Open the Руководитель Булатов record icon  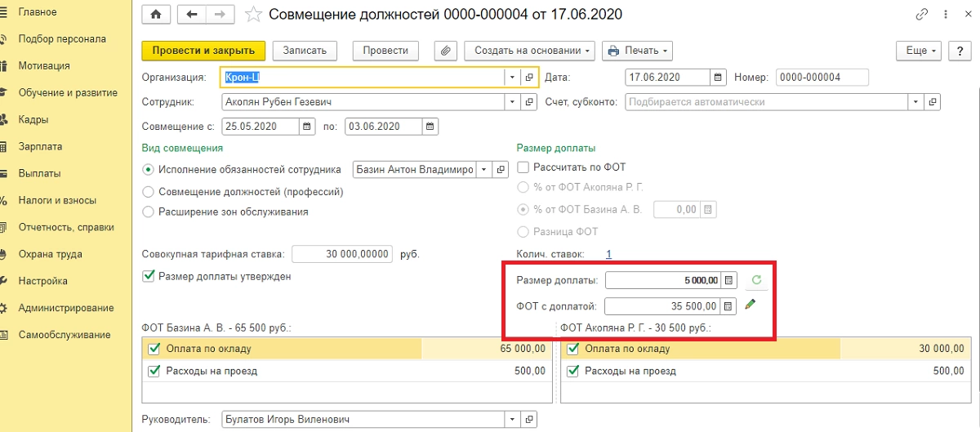[x=529, y=420]
